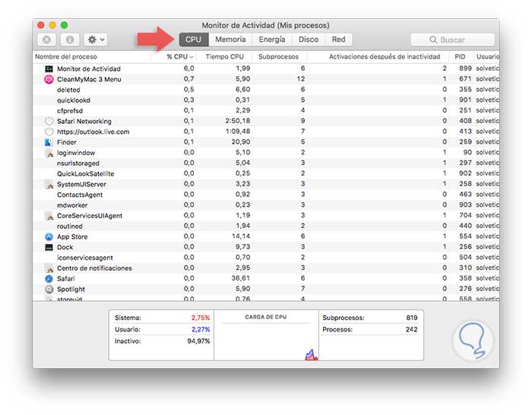Click PID 671 cell
532x415 pixels.
click(465, 79)
